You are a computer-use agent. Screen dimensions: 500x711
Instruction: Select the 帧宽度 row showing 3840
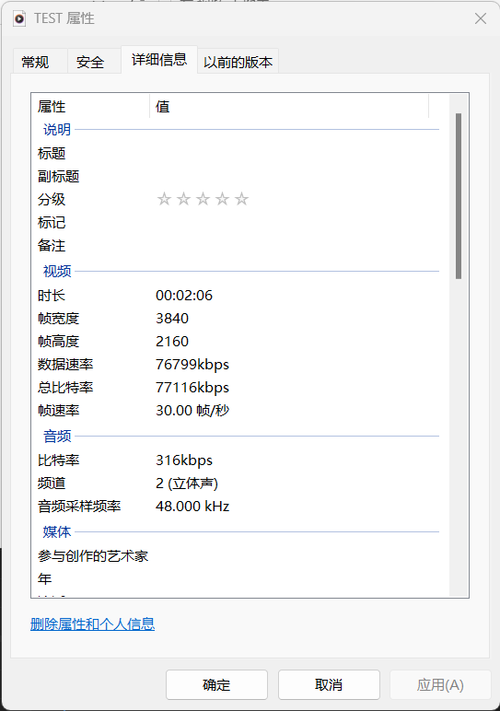point(238,318)
